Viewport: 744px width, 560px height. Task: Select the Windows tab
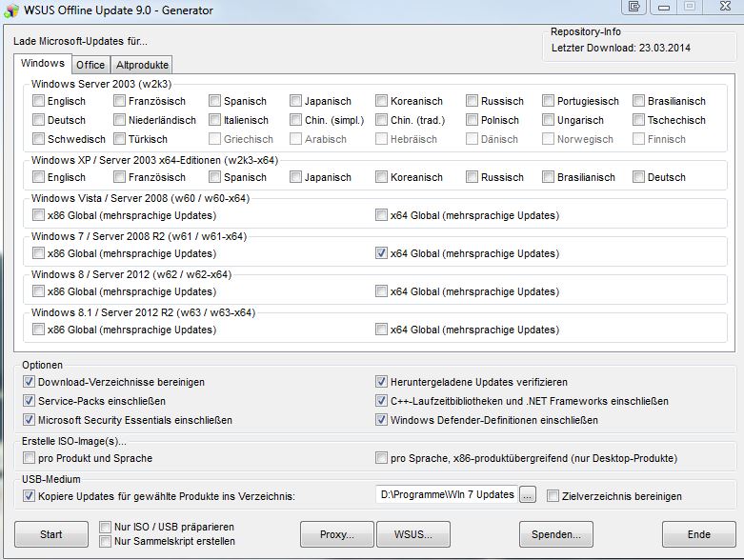click(43, 64)
